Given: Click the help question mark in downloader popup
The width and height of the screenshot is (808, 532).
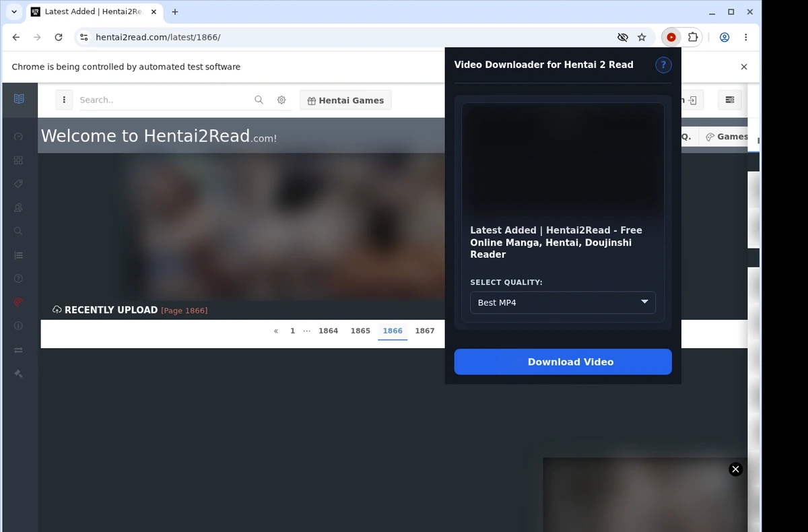Looking at the screenshot, I should click(663, 65).
